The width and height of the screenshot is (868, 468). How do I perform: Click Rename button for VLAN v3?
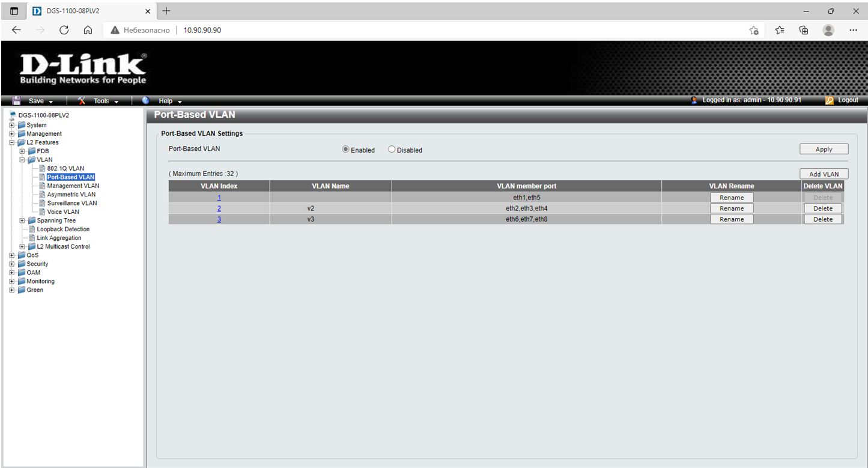[x=731, y=219]
